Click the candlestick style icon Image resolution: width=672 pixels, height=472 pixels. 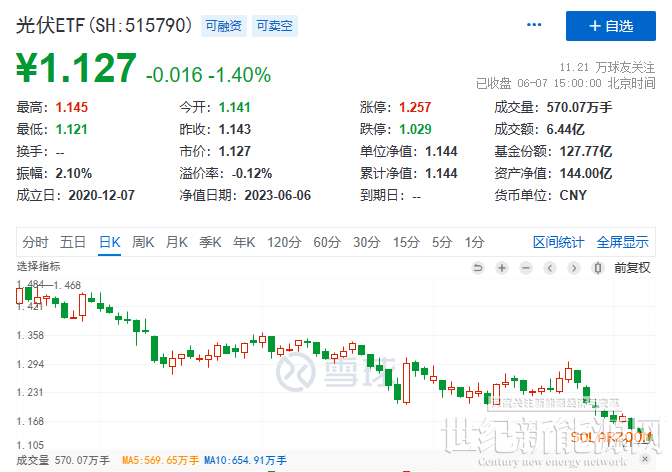point(597,268)
